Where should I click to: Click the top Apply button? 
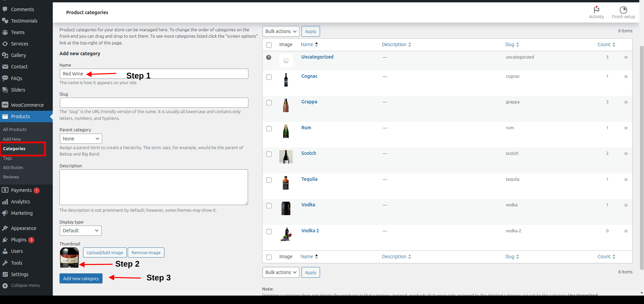[311, 31]
